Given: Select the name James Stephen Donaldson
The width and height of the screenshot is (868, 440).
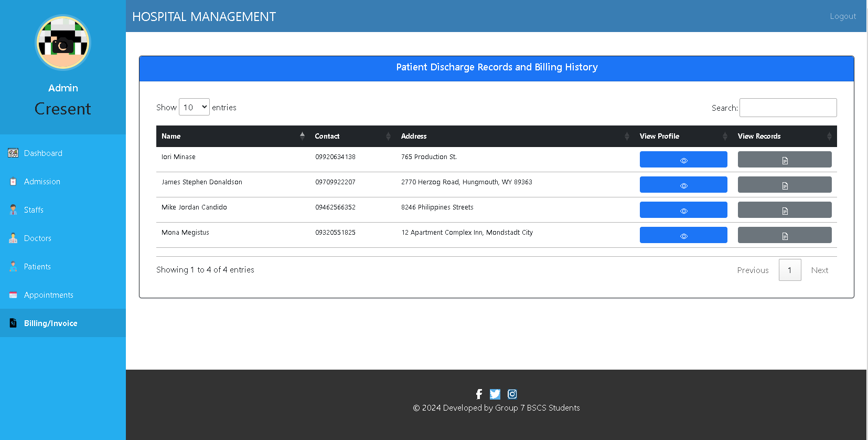Looking at the screenshot, I should tap(202, 182).
